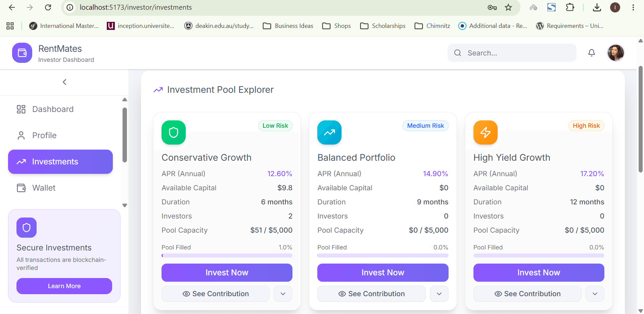Expand Balanced Portfolio details chevron
The width and height of the screenshot is (644, 314).
click(x=439, y=294)
